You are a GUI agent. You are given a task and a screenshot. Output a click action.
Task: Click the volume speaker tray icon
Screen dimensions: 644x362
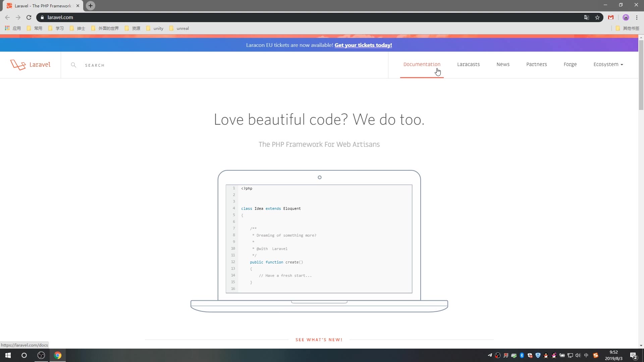coord(578,355)
